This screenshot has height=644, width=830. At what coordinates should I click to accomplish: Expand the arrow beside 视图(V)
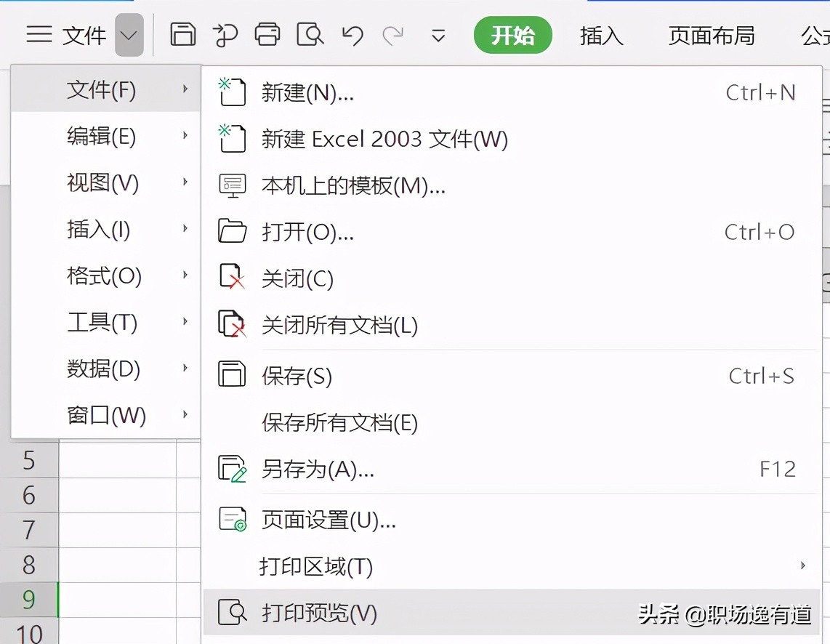click(x=185, y=182)
